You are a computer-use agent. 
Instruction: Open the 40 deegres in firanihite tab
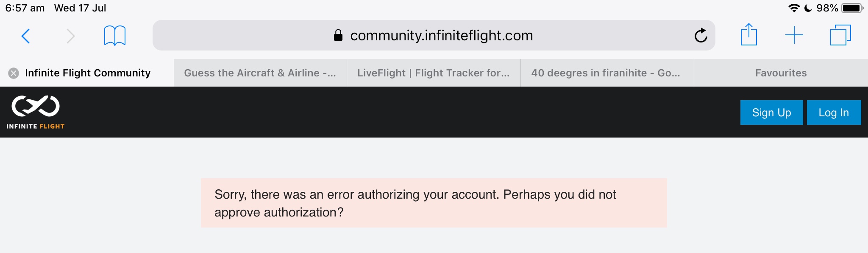click(x=606, y=73)
